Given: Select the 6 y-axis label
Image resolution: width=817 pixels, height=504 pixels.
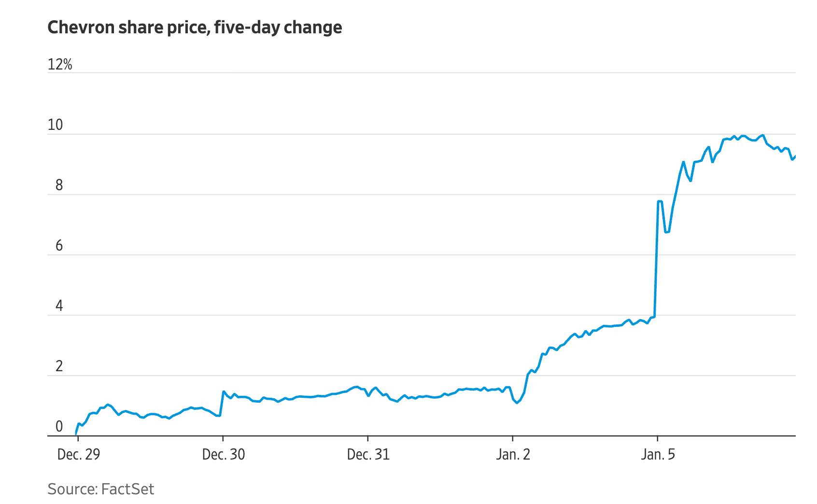Looking at the screenshot, I should [x=59, y=246].
